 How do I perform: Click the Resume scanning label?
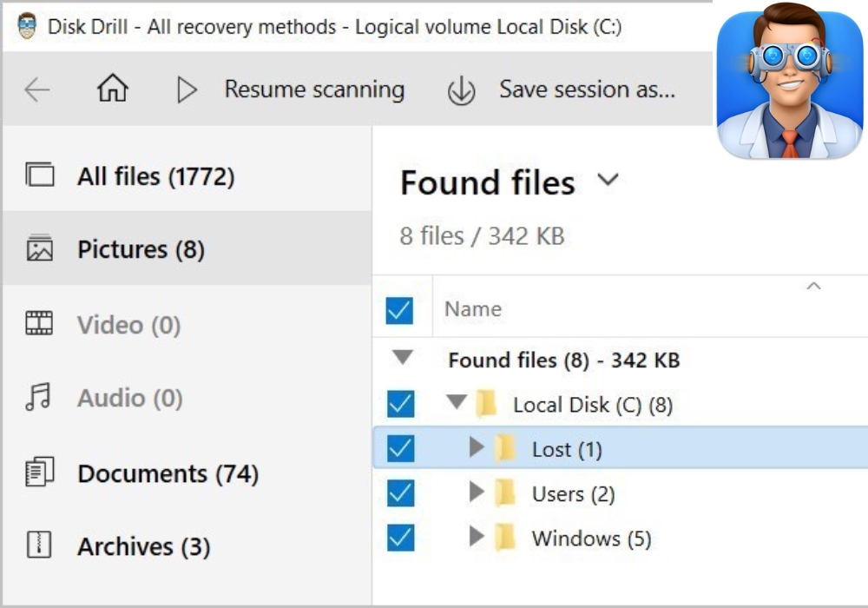(314, 89)
